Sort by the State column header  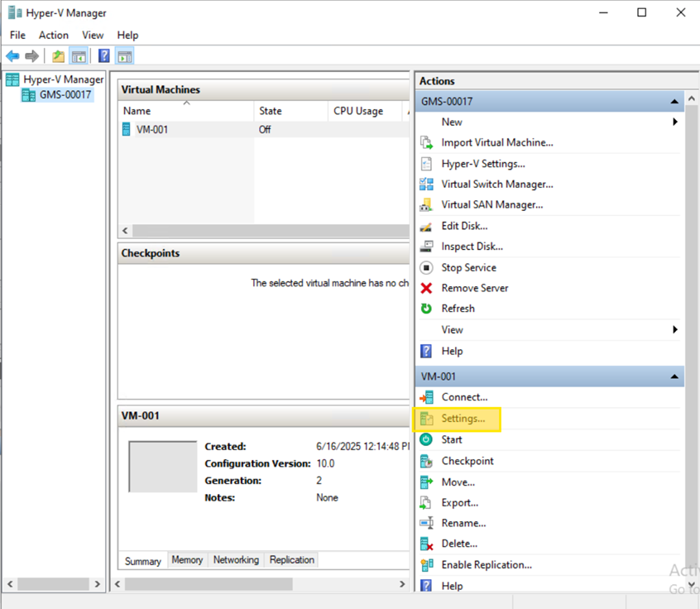click(290, 111)
